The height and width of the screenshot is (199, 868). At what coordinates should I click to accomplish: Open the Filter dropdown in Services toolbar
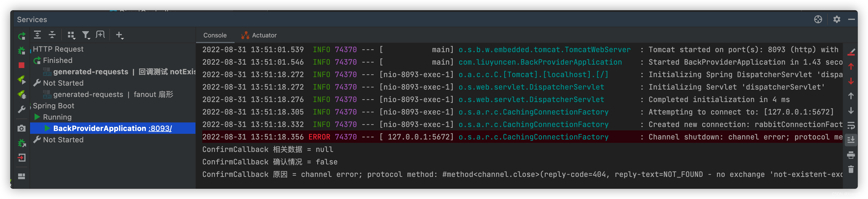[86, 35]
